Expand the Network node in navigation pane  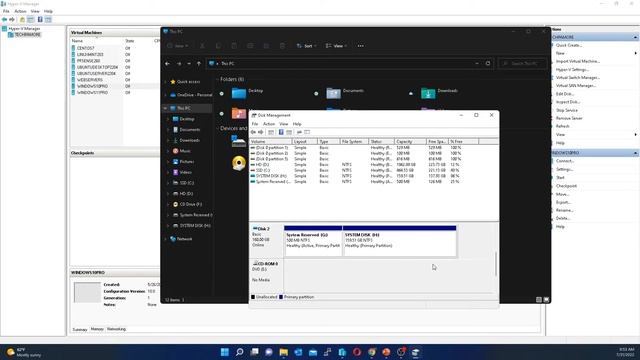point(165,239)
